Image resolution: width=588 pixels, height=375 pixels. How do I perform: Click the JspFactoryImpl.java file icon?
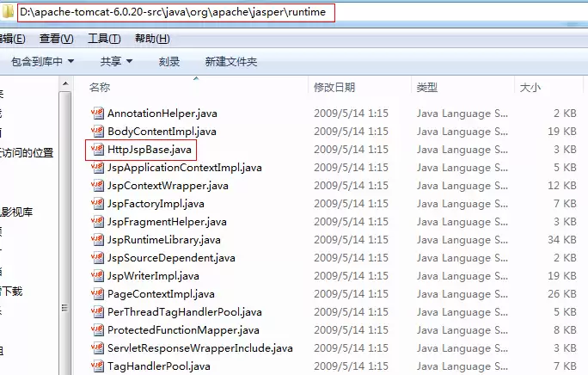tap(97, 204)
